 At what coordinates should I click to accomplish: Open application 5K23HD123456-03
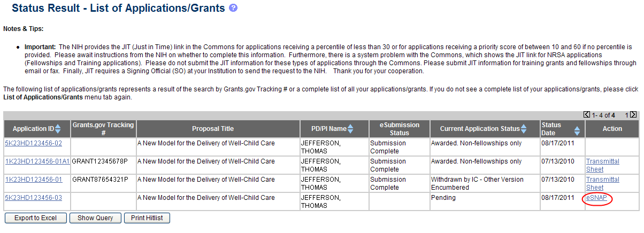pyautogui.click(x=33, y=198)
